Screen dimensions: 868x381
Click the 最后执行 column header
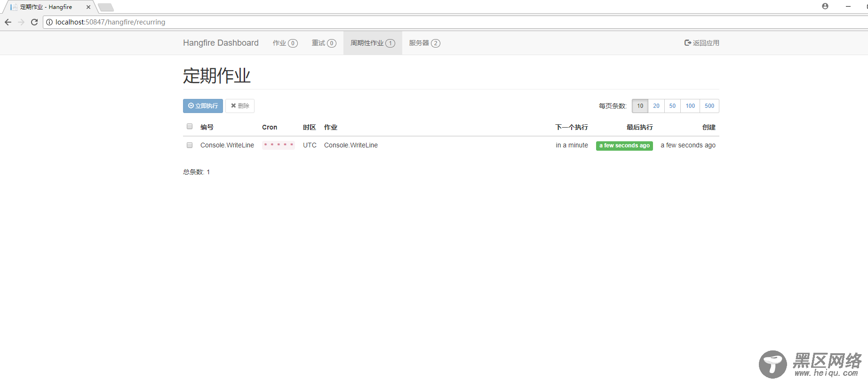pyautogui.click(x=639, y=127)
